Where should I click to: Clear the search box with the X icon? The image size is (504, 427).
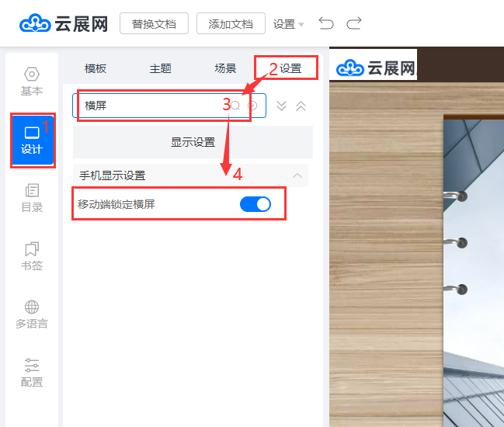pos(252,106)
